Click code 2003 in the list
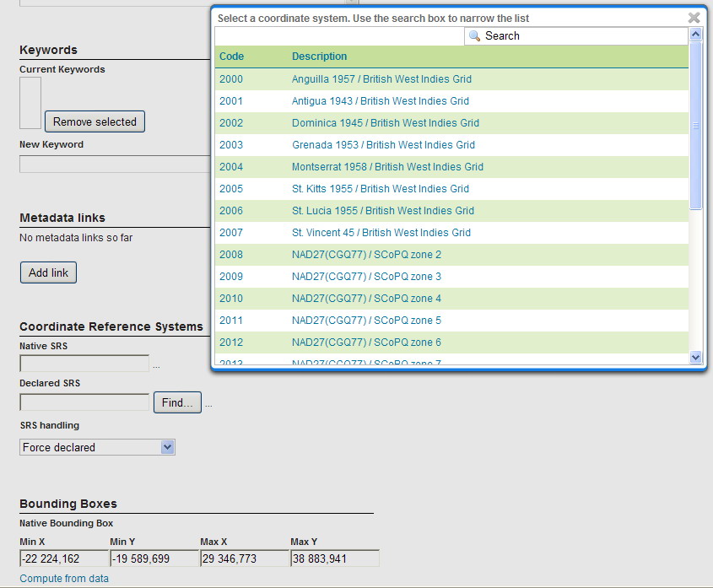Screen dimensions: 713x588 [231, 144]
